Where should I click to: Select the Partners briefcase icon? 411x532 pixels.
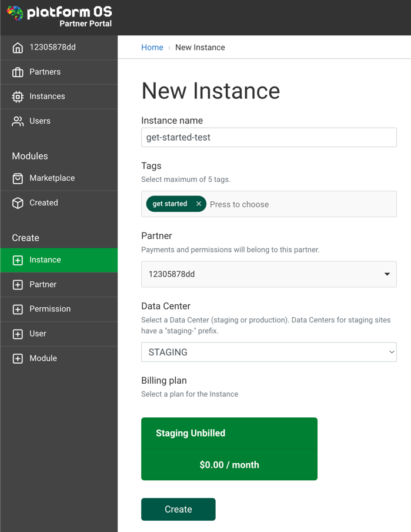click(17, 71)
